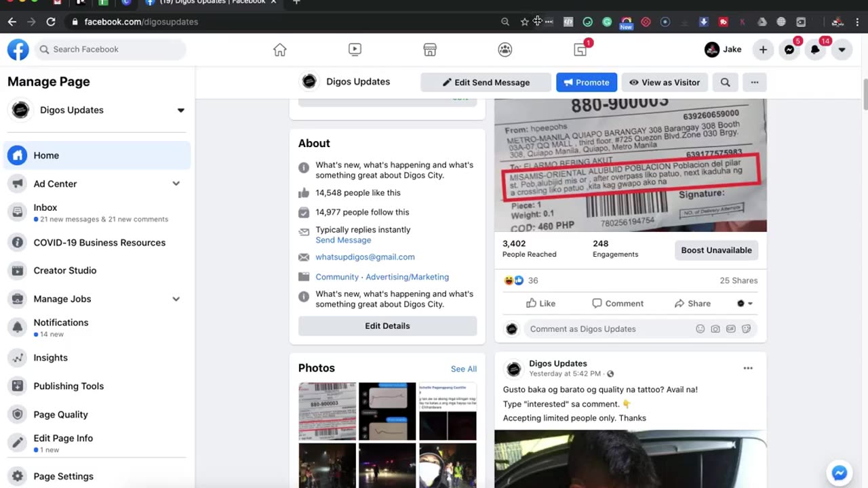Viewport: 868px width, 488px height.
Task: Click the browser address bar
Action: tap(292, 22)
